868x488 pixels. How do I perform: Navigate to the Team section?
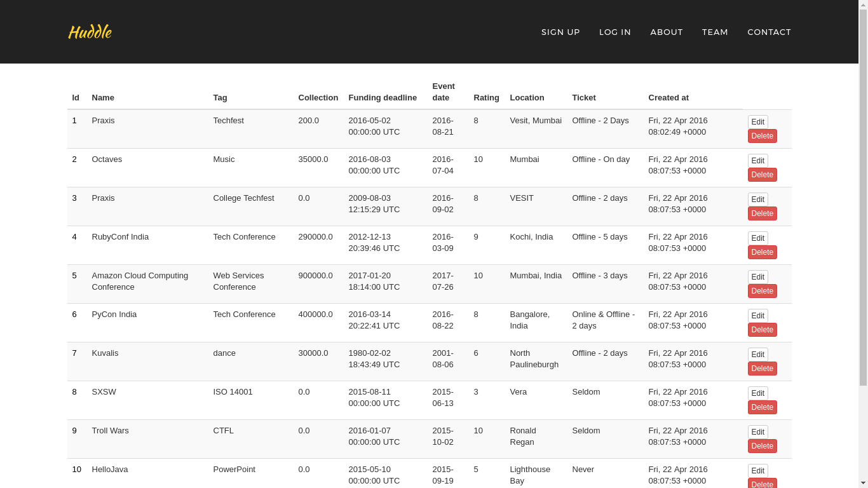point(715,32)
